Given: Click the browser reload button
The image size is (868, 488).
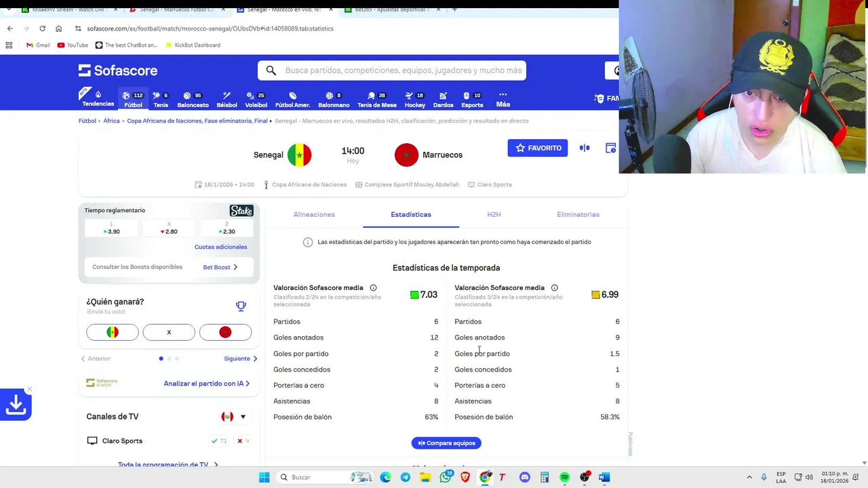Looking at the screenshot, I should click(42, 28).
